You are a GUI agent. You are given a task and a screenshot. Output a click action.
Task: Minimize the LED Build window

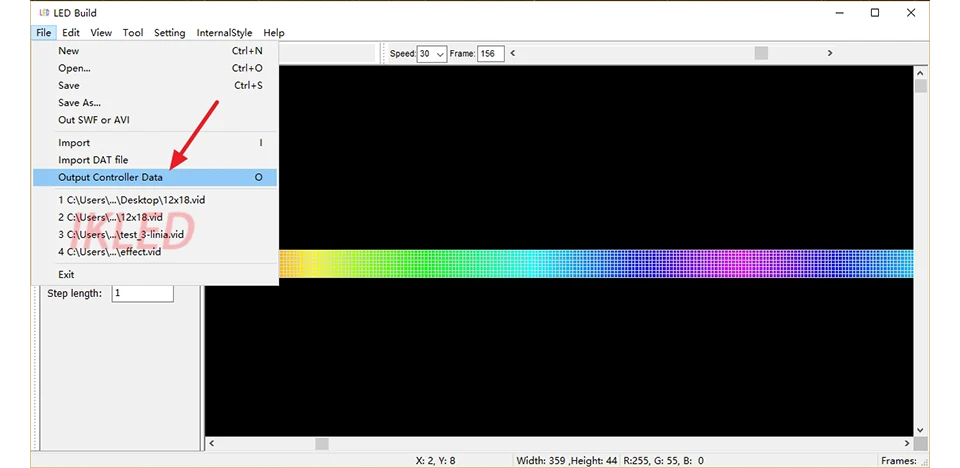coord(839,13)
